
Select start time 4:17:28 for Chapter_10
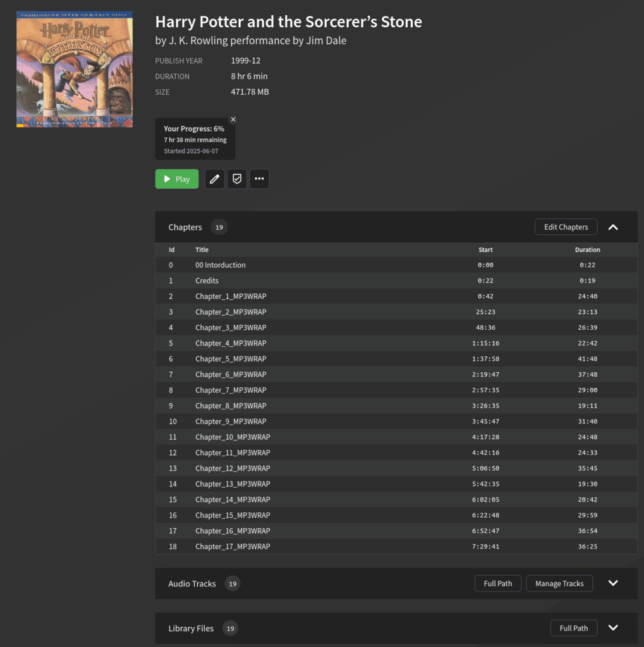(485, 437)
